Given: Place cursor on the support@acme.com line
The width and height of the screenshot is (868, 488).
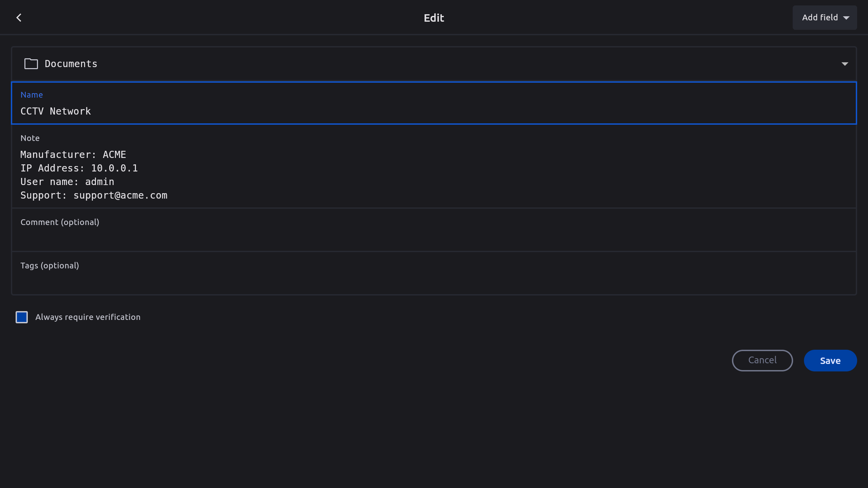Looking at the screenshot, I should tap(120, 195).
